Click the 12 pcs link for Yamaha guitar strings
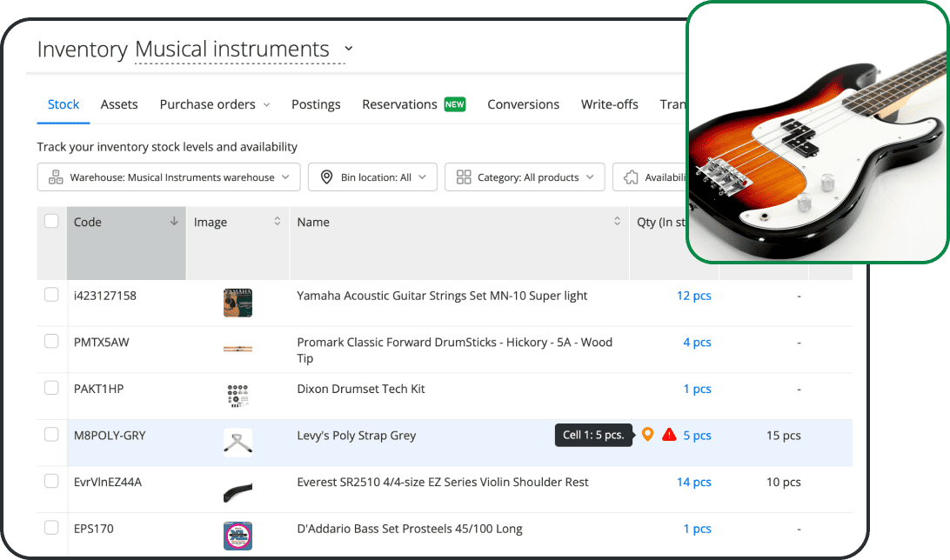This screenshot has width=950, height=560. coord(693,295)
